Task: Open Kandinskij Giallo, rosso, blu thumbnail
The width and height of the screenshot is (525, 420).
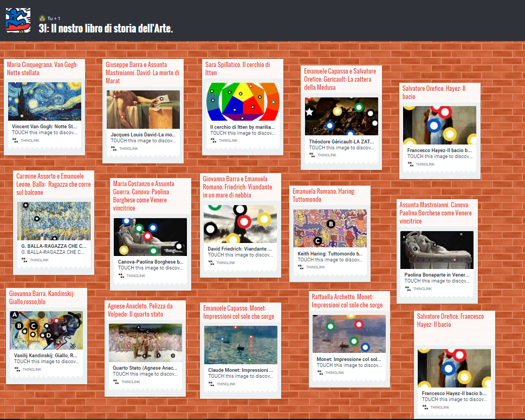Action: [x=46, y=330]
